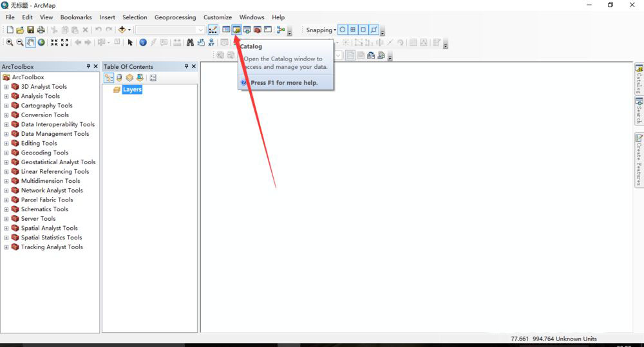Viewport: 644px width, 347px height.
Task: Open the Search window toolbar icon
Action: tap(247, 30)
